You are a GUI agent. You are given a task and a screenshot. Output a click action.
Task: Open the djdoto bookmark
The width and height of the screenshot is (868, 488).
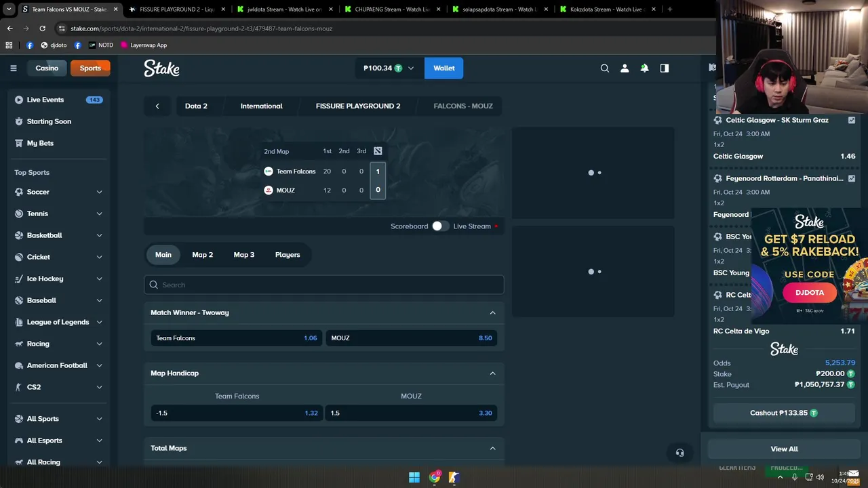[54, 45]
